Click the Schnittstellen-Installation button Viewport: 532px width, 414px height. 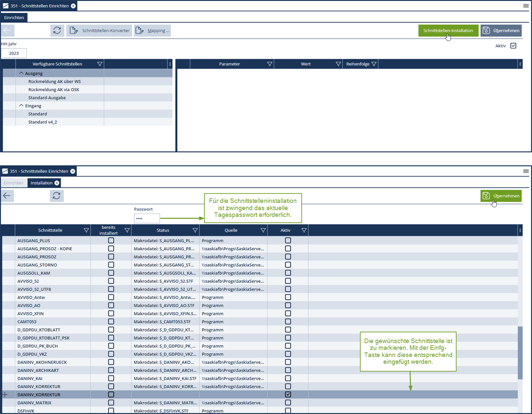tap(448, 31)
